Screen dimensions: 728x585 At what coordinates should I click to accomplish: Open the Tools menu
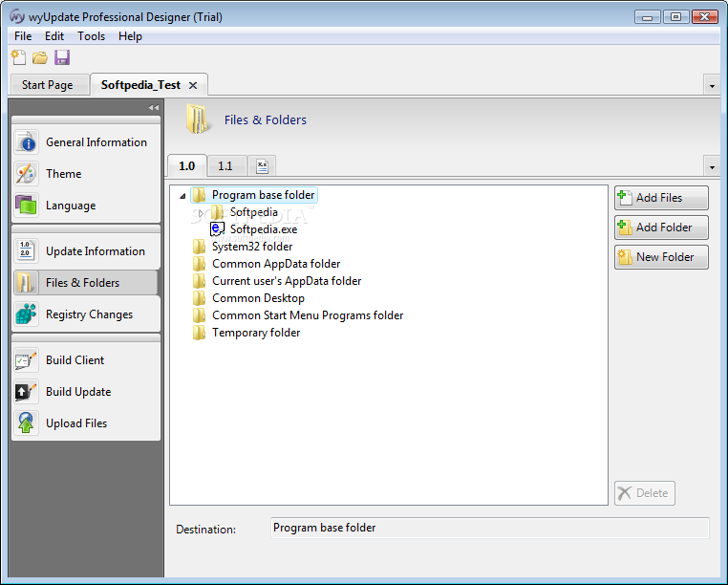coord(91,36)
